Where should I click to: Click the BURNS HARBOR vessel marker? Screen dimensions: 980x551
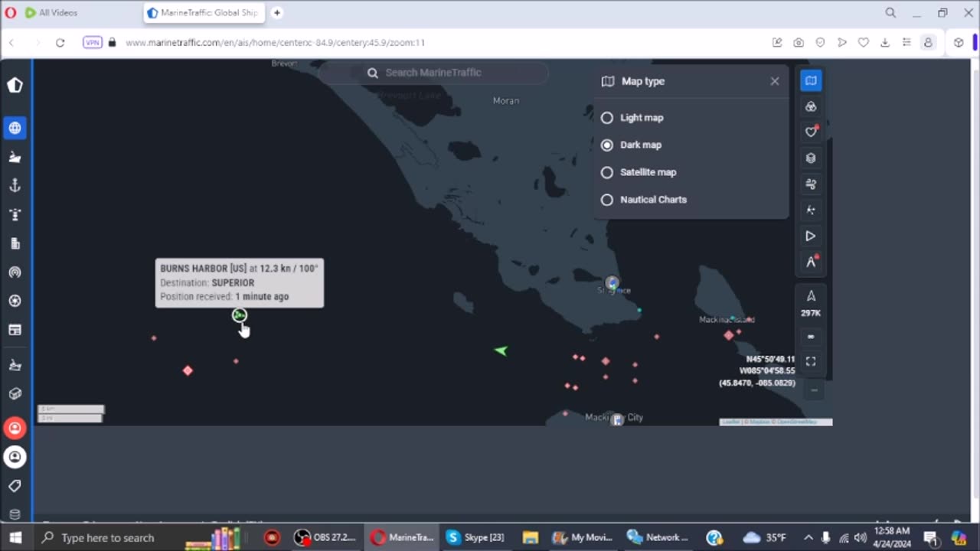[240, 315]
